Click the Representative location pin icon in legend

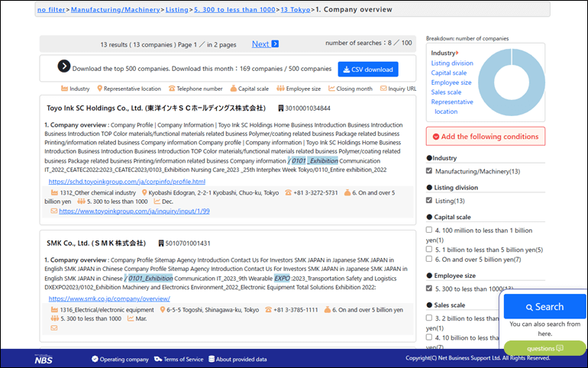(99, 89)
